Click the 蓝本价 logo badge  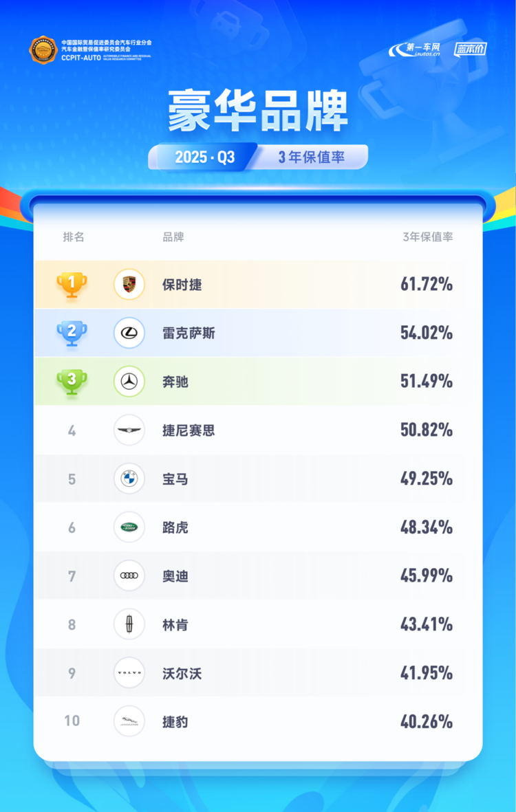471,49
